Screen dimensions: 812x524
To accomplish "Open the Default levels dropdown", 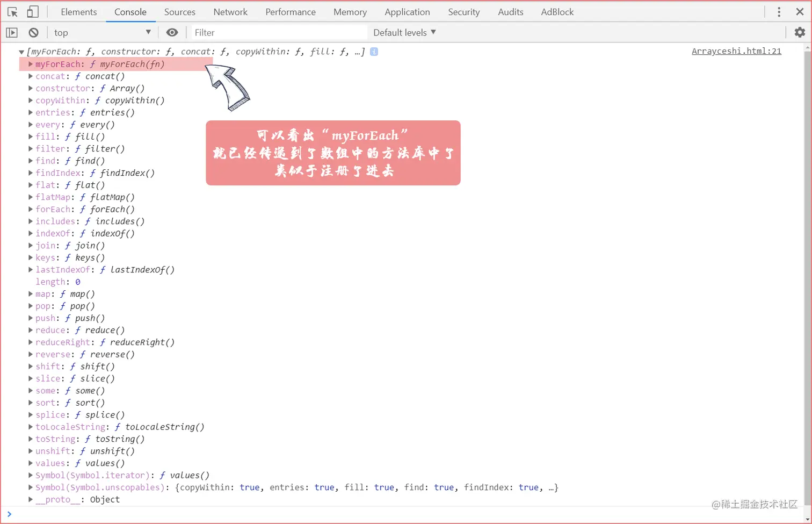I will [x=404, y=32].
